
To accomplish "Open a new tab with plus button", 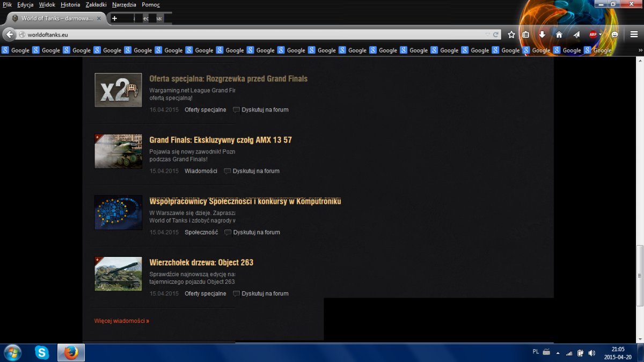I will [114, 18].
